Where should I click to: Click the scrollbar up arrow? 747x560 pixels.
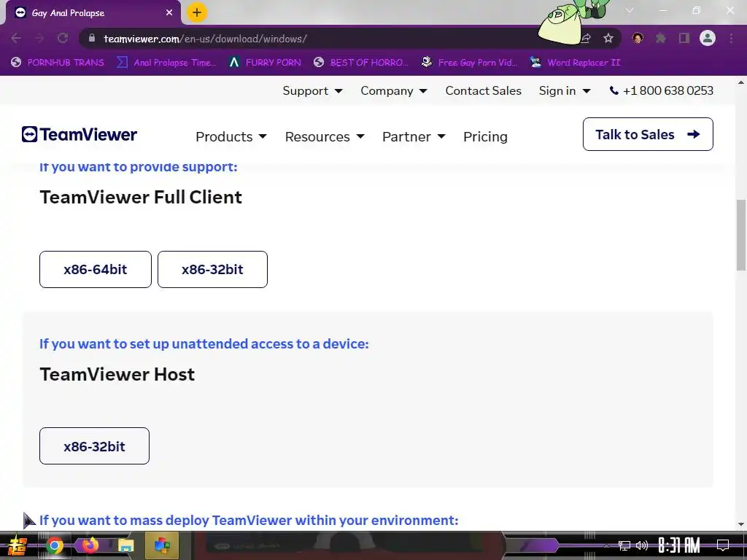[x=741, y=82]
